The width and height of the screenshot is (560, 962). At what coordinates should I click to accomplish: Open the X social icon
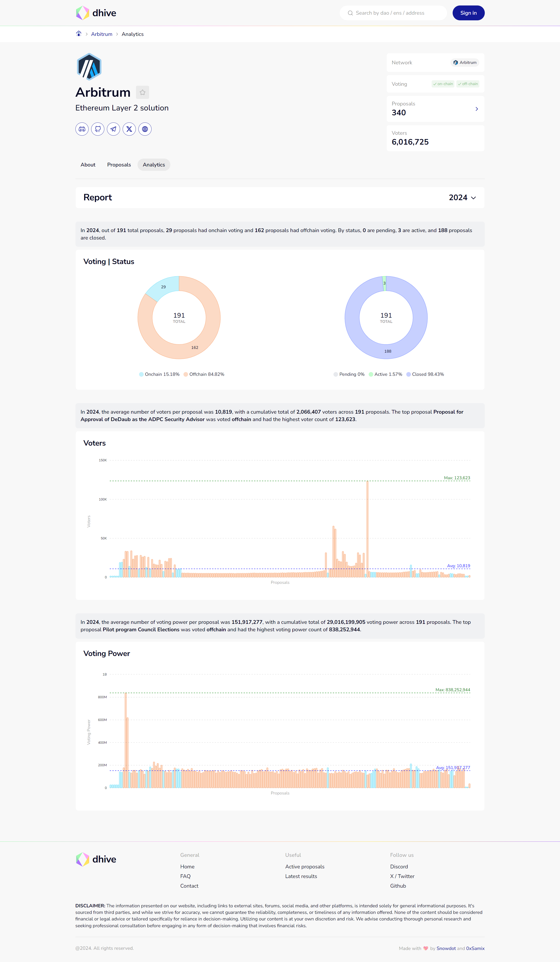click(x=129, y=129)
